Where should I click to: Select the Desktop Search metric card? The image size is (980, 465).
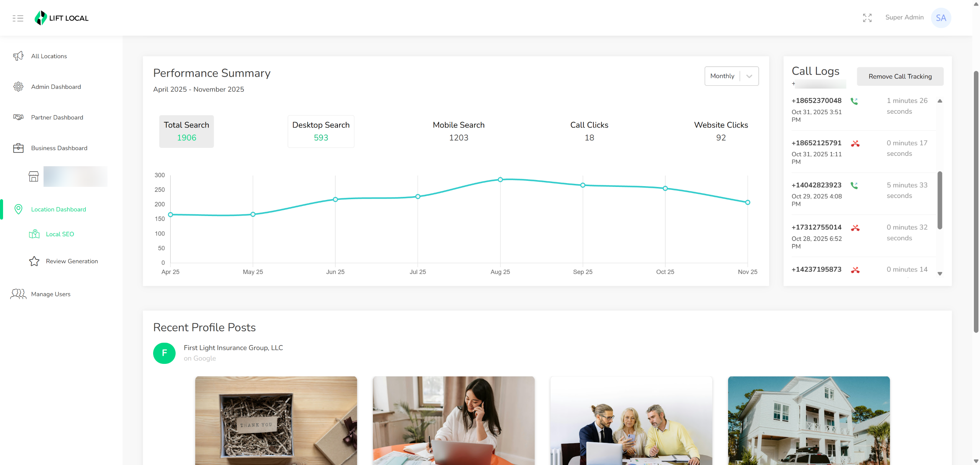click(321, 131)
